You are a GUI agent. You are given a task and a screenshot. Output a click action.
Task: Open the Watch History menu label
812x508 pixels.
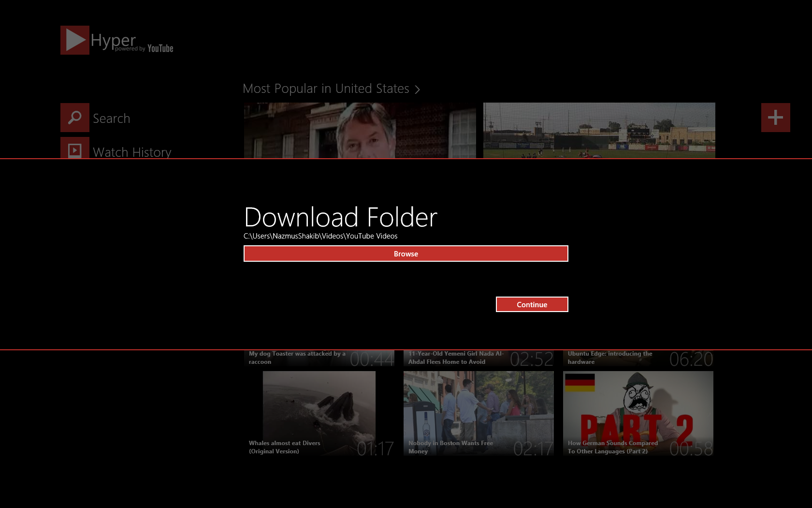click(132, 152)
